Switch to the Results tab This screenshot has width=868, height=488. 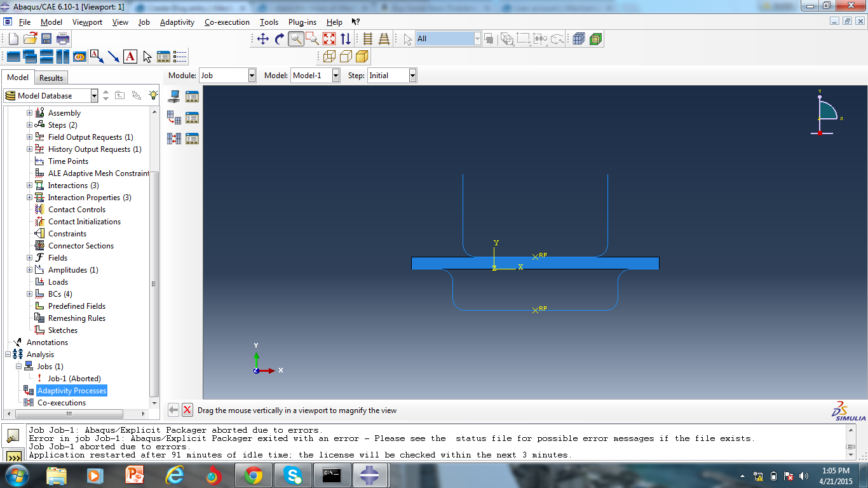click(51, 78)
